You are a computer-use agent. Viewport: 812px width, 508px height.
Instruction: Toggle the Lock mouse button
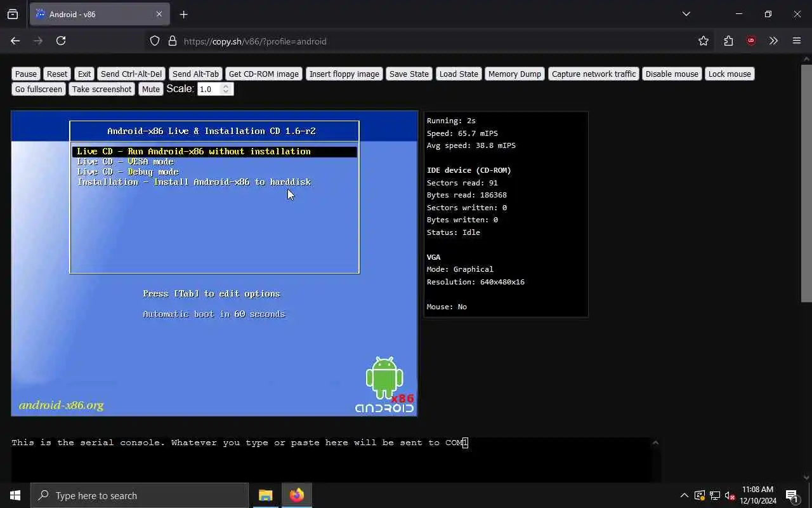point(730,74)
